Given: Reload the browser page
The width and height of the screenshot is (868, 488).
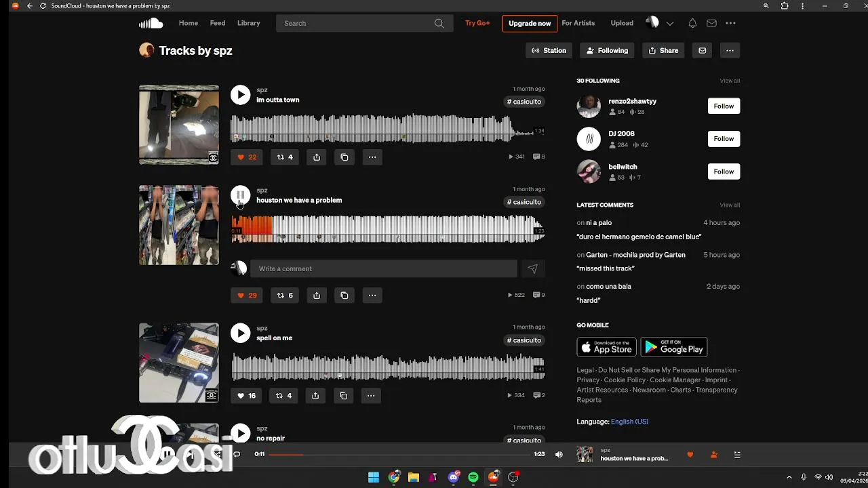Looking at the screenshot, I should tap(43, 6).
